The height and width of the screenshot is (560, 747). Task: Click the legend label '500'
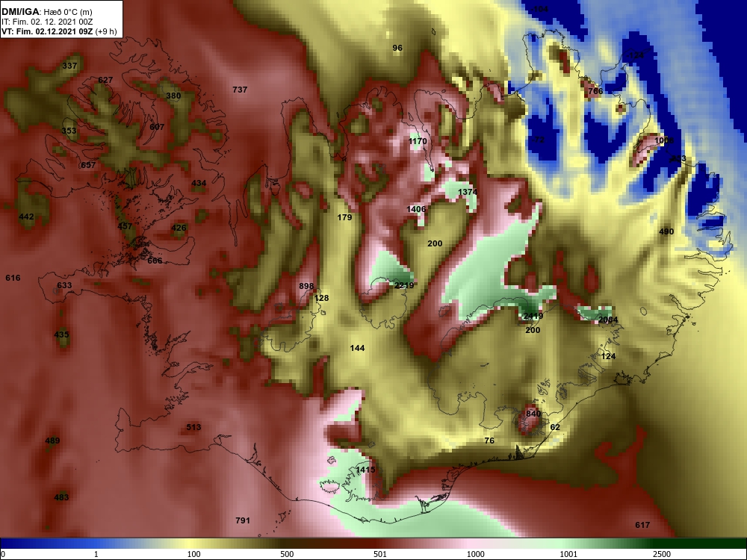pos(287,554)
